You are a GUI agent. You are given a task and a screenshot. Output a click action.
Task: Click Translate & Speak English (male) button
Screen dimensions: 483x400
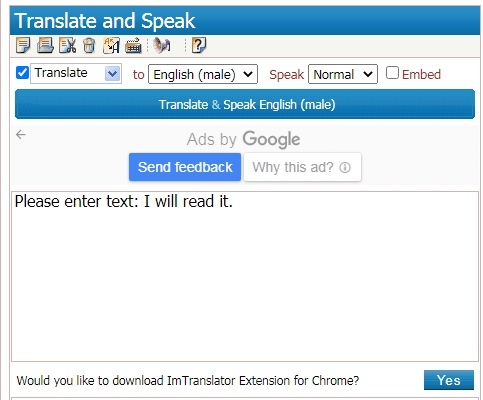tap(245, 104)
